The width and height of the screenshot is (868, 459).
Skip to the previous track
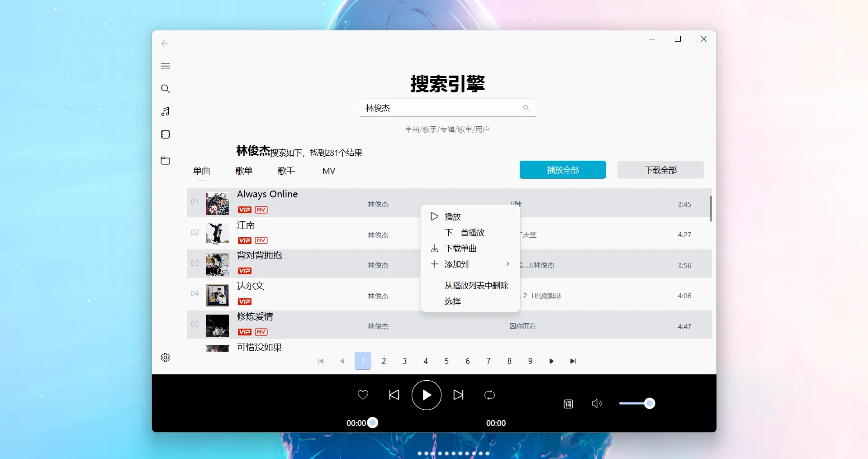pos(394,395)
